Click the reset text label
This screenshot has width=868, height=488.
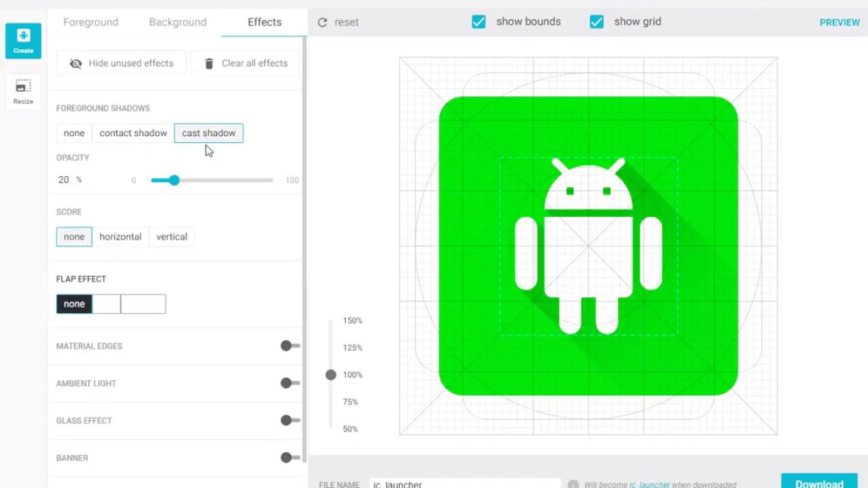click(x=347, y=22)
